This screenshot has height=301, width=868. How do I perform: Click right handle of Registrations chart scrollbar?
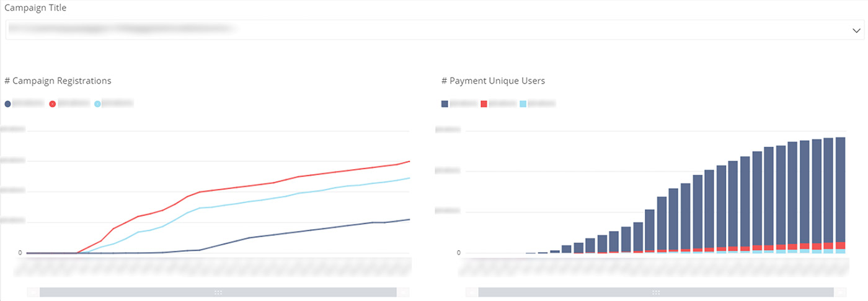(403, 292)
